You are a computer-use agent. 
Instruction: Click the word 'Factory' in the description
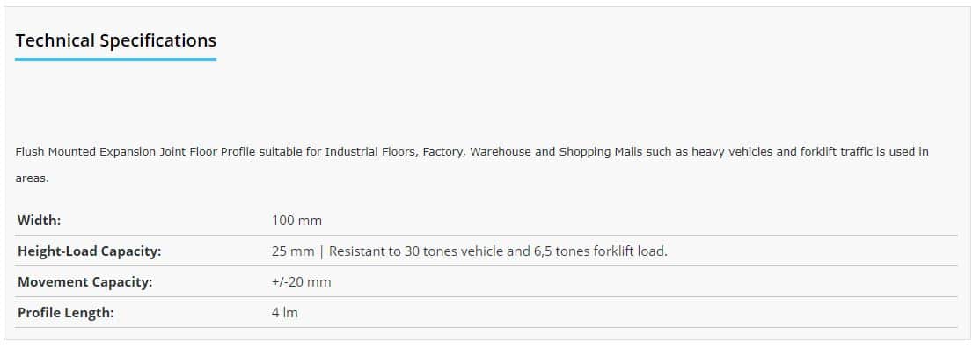tap(443, 152)
